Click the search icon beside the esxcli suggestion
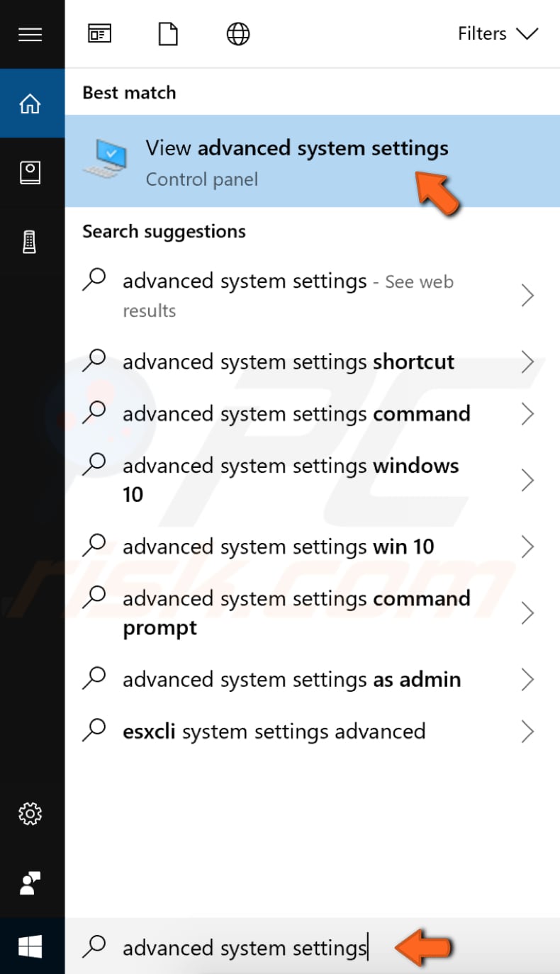The height and width of the screenshot is (974, 560). coord(94,731)
